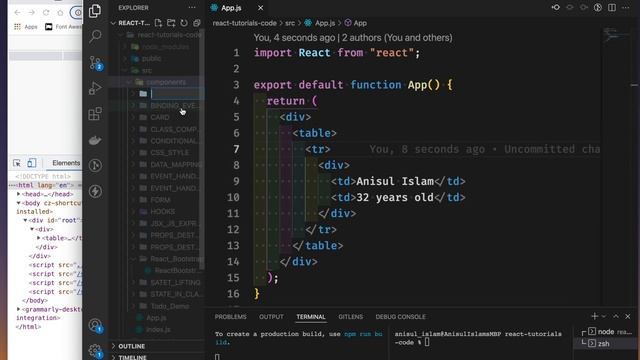
Task: Click react-tutorials-code breadcrumb
Action: tap(244, 23)
